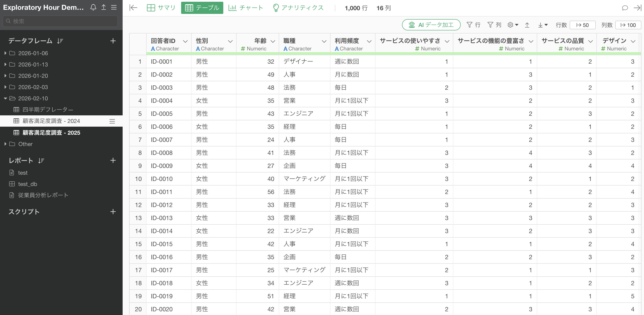The width and height of the screenshot is (644, 315).
Task: Click the AI データ加工 button
Action: 431,25
